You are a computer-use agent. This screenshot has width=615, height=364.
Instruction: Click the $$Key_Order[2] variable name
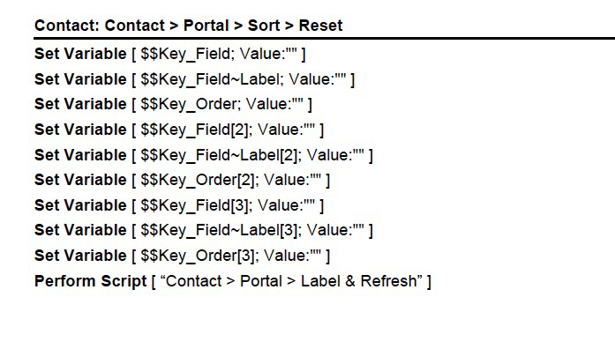click(196, 181)
